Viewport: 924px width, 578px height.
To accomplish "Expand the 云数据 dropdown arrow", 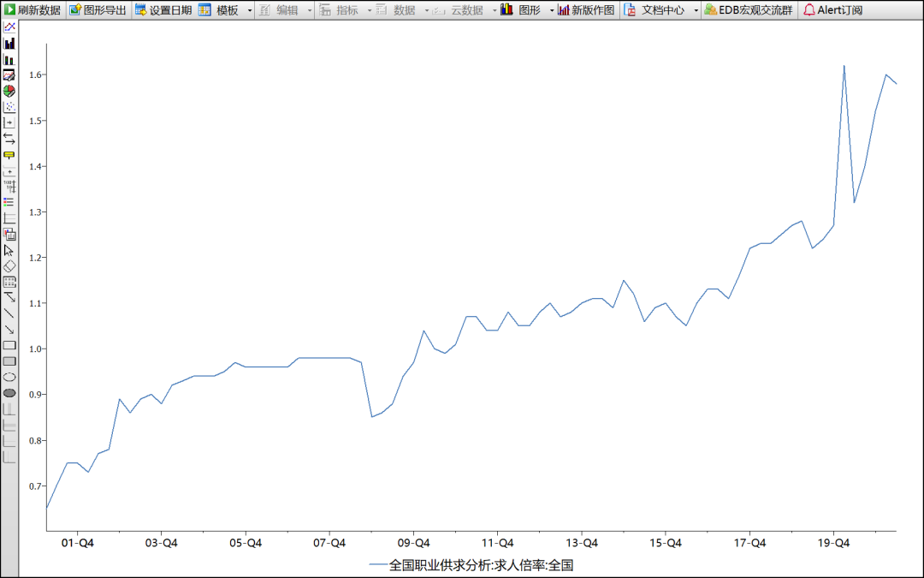I will pyautogui.click(x=495, y=10).
